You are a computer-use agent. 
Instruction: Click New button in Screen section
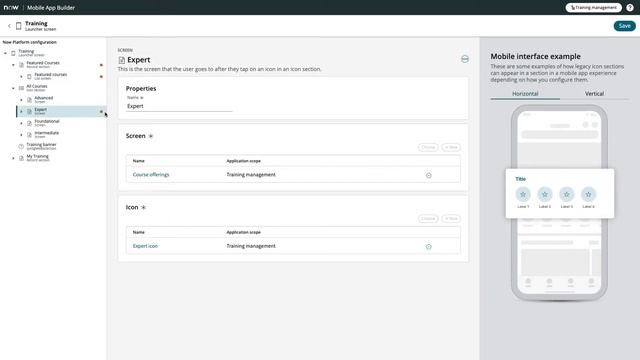(x=451, y=147)
